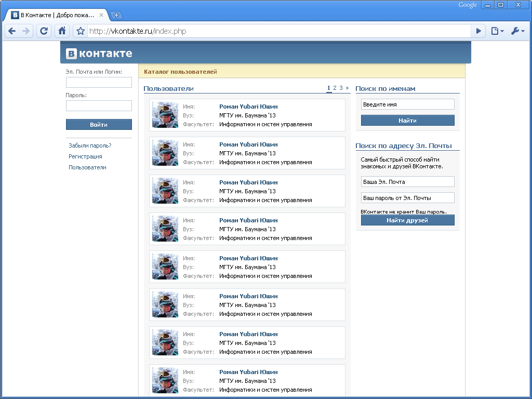Click the Найти друзей button

(x=407, y=220)
